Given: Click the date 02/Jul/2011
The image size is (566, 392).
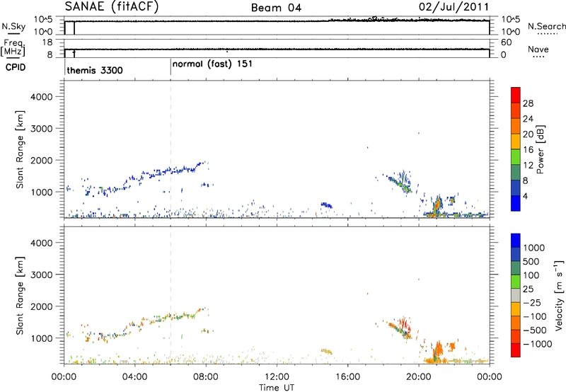Looking at the screenshot, I should (x=454, y=7).
